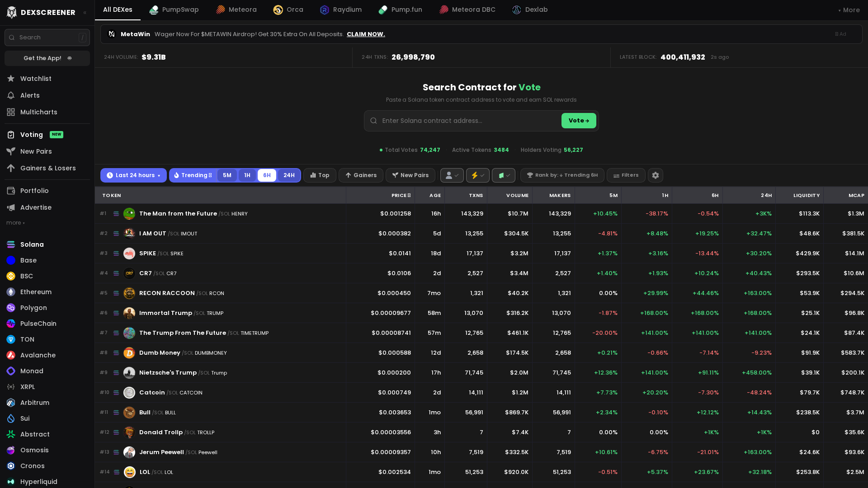Image resolution: width=868 pixels, height=488 pixels.
Task: Open Gainers & Losers in sidebar
Action: point(47,168)
